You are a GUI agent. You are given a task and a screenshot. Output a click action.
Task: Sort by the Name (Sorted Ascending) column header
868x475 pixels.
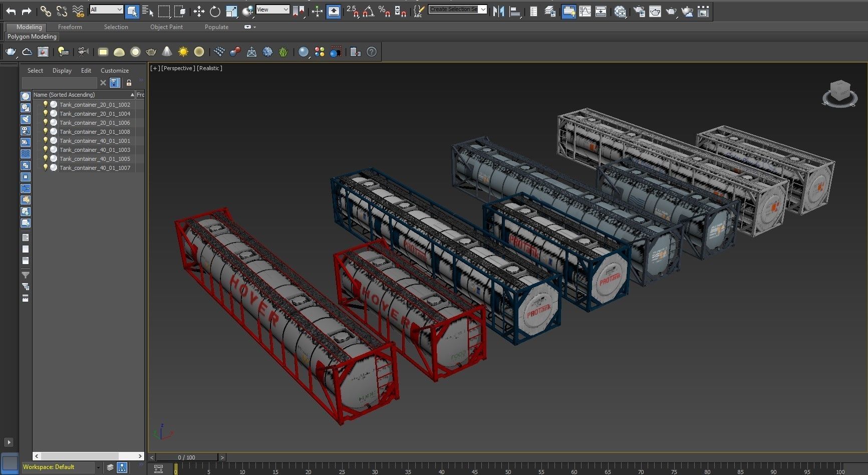tap(84, 95)
